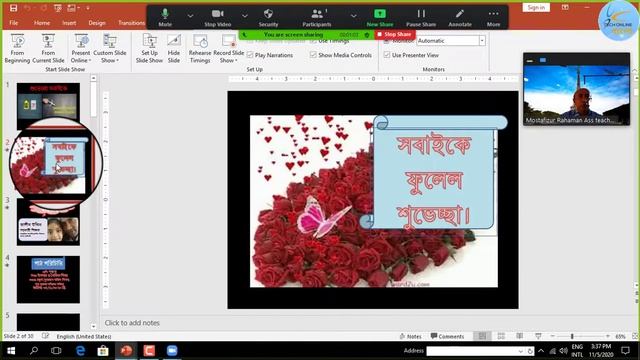Expand audio options arrow next to Mute
Screen dimensions: 640x360
click(190, 16)
